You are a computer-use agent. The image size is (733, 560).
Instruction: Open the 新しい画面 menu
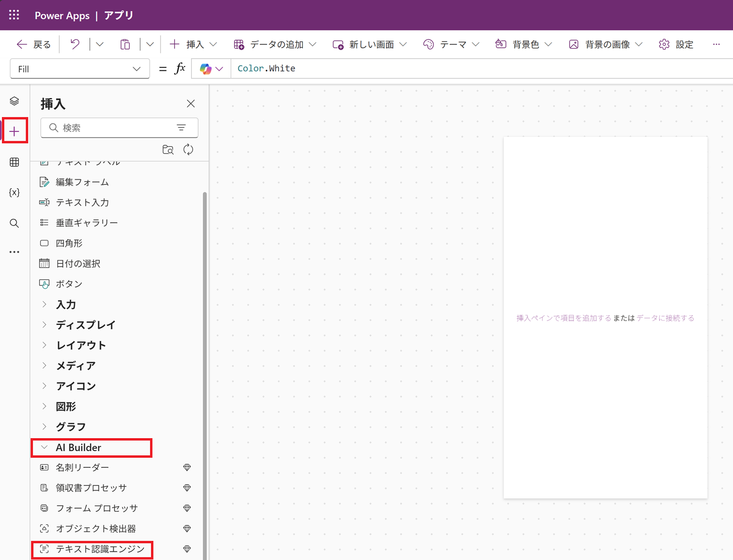pos(369,44)
